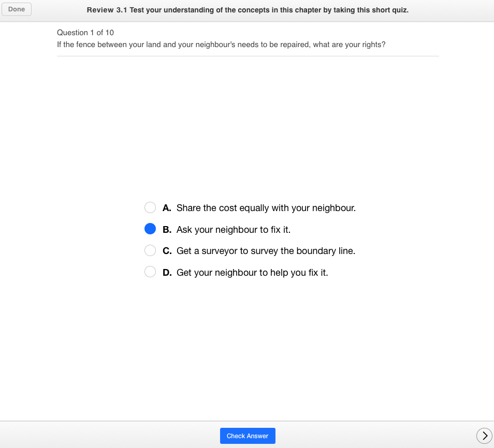This screenshot has width=494, height=448.
Task: Click the text 'Get a surveyor to survey the boundary line'
Action: 266,251
